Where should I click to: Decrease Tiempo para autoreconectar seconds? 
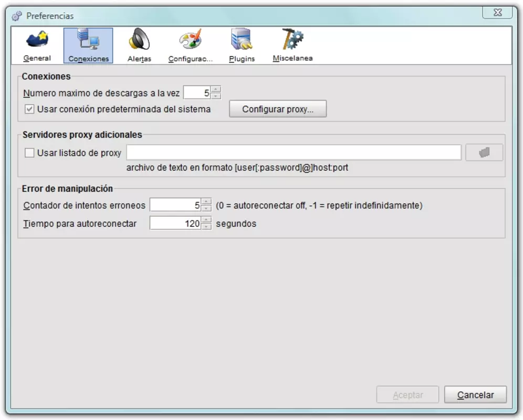click(x=206, y=226)
